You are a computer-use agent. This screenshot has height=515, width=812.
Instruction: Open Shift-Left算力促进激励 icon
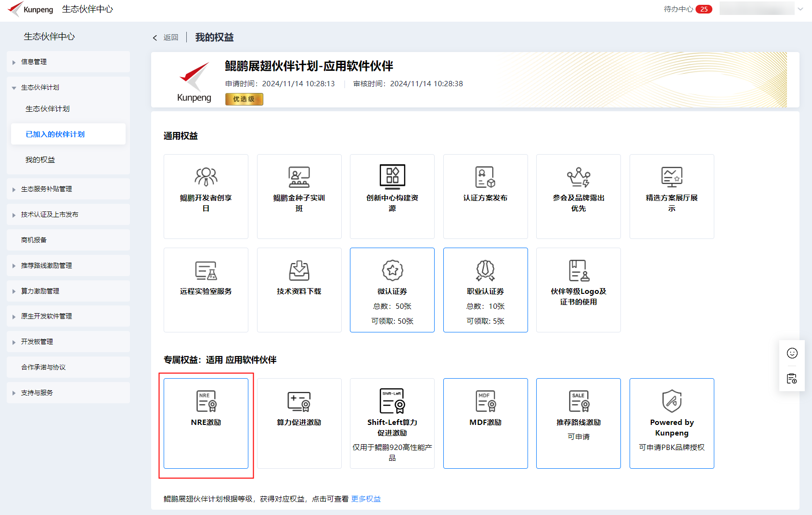pos(392,401)
